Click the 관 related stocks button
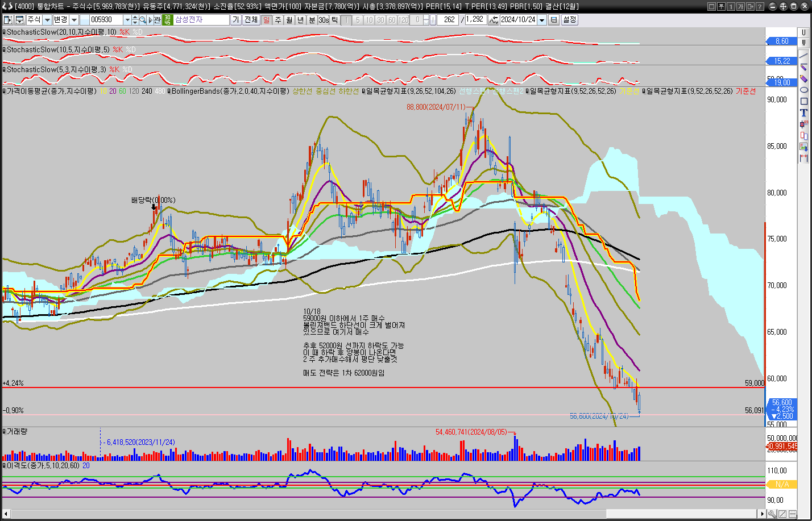The width and height of the screenshot is (812, 521). [x=157, y=20]
